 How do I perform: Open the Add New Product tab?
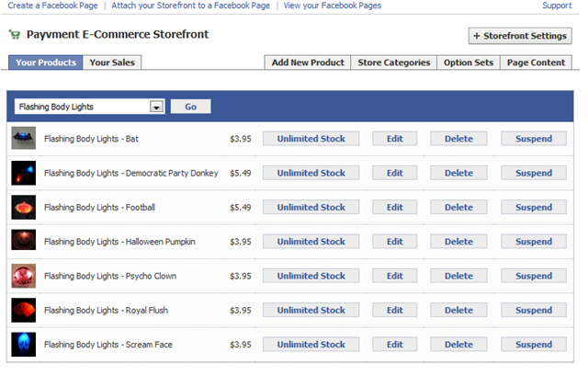pyautogui.click(x=308, y=62)
